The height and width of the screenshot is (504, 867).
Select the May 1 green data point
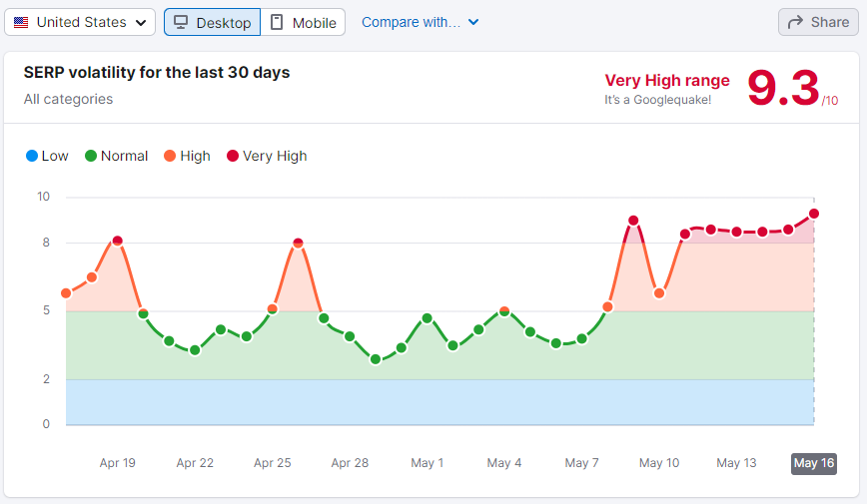pos(427,318)
